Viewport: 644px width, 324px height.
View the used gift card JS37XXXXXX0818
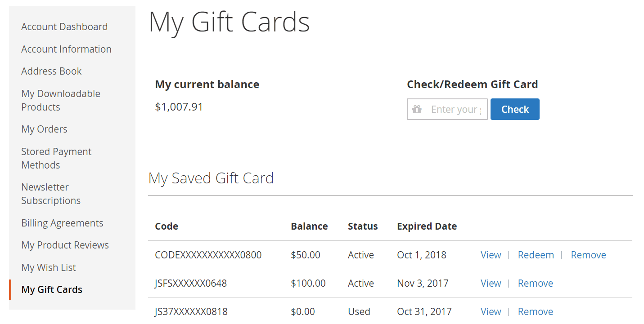pos(491,311)
